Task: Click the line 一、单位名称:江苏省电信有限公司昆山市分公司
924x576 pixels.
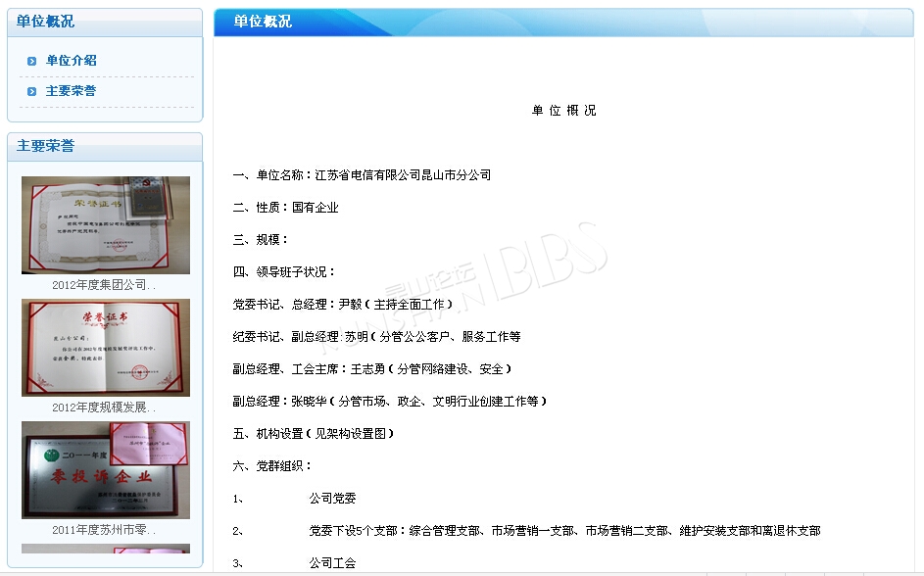Action: coord(362,175)
